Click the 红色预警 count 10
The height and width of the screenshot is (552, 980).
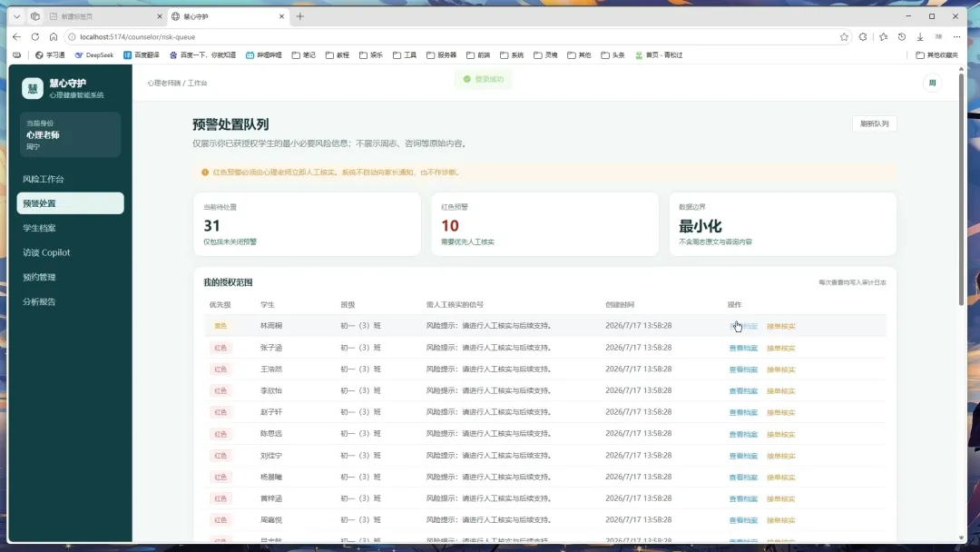point(450,226)
